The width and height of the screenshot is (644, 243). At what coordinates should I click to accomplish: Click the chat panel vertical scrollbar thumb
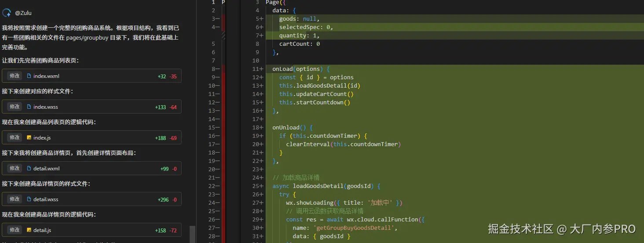[x=192, y=235]
